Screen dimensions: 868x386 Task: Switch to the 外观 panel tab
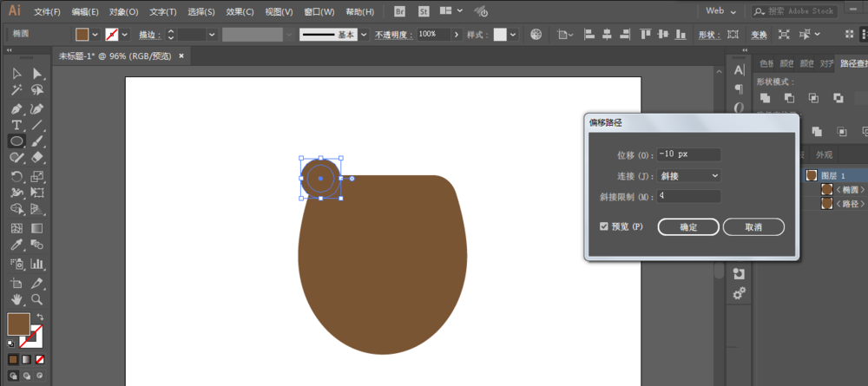click(x=824, y=155)
